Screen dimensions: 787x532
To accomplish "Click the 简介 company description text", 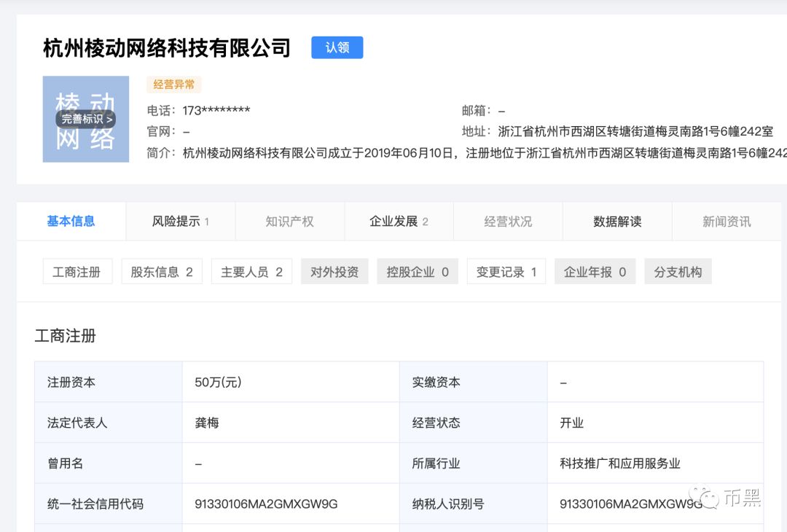I will click(x=485, y=152).
